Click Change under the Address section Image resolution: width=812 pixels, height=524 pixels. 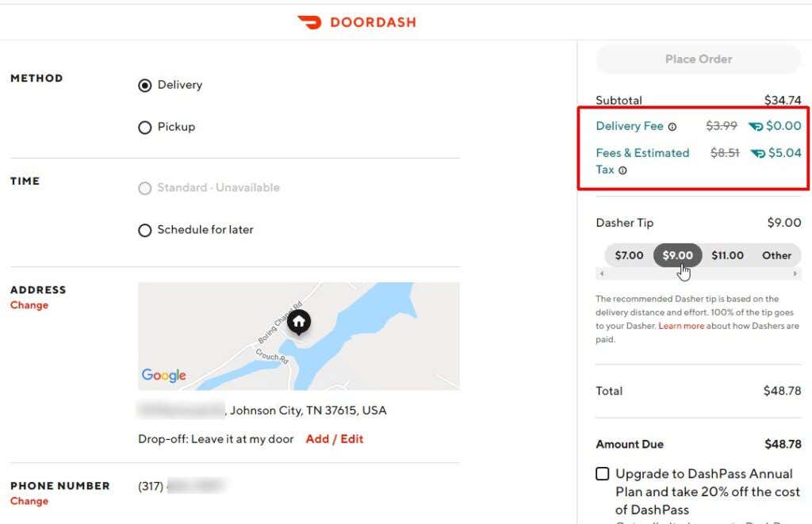[x=29, y=304]
